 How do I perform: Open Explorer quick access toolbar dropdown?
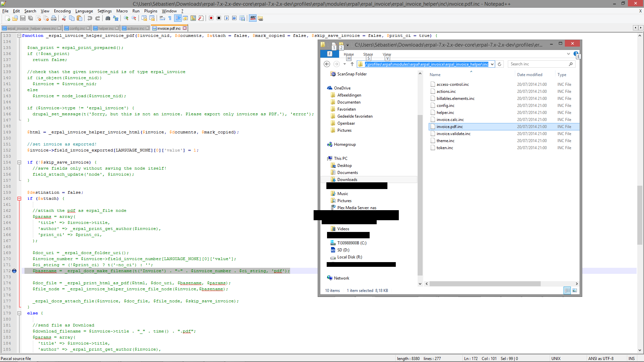point(347,45)
